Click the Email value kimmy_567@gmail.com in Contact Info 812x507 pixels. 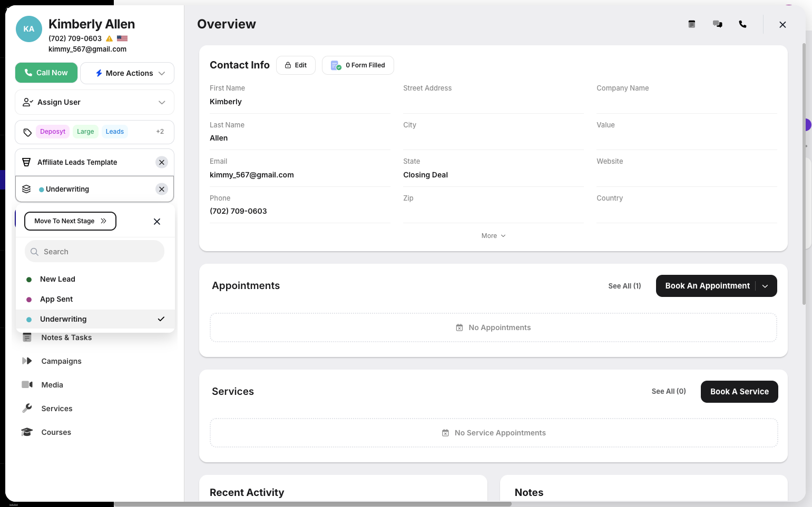[x=252, y=175]
